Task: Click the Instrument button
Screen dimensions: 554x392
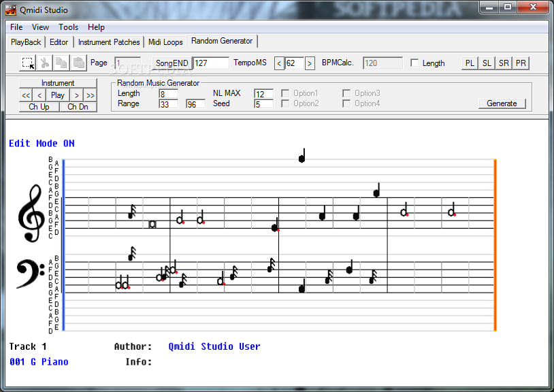Action: (x=58, y=83)
